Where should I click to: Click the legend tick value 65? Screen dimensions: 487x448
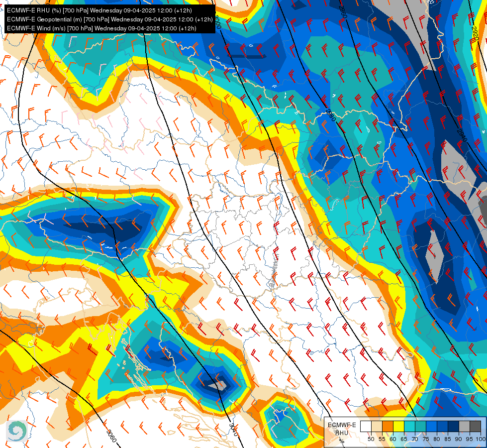click(404, 439)
